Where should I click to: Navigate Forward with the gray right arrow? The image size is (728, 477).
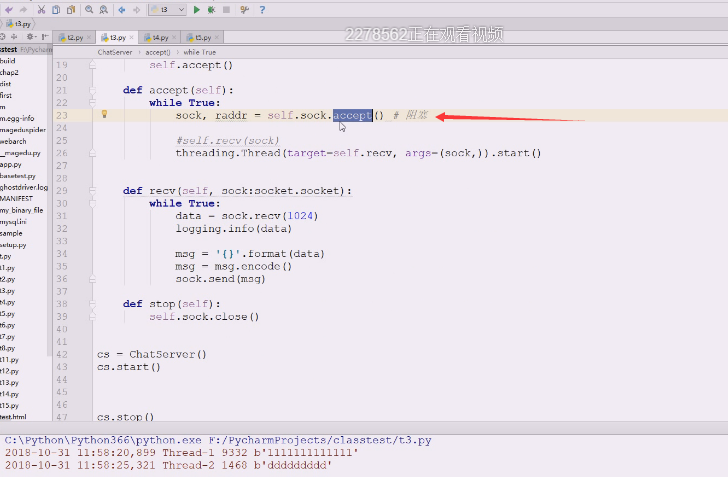[x=136, y=9]
